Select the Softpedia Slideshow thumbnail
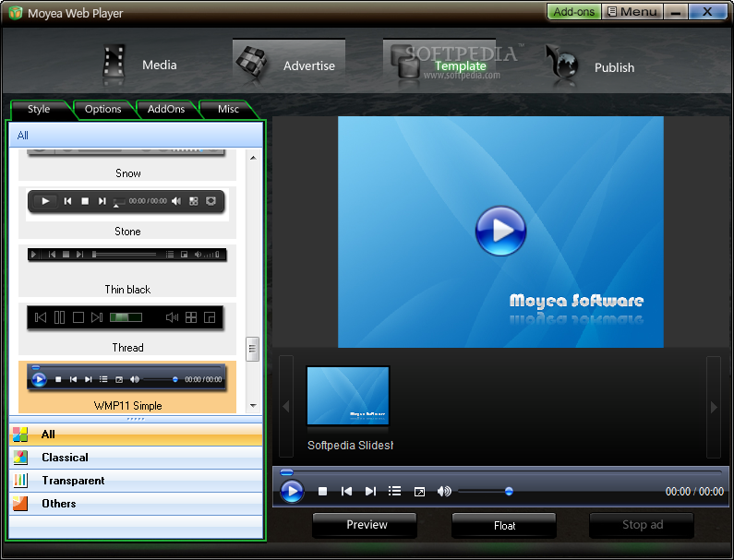Screen dimensions: 734x560 348,396
